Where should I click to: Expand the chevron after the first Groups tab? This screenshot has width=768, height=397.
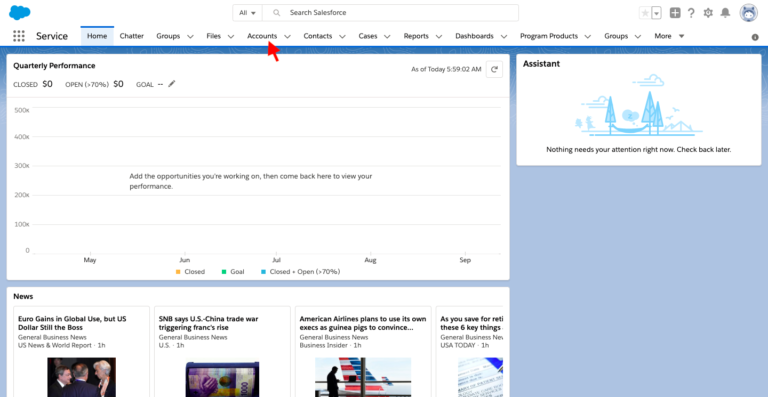click(191, 36)
